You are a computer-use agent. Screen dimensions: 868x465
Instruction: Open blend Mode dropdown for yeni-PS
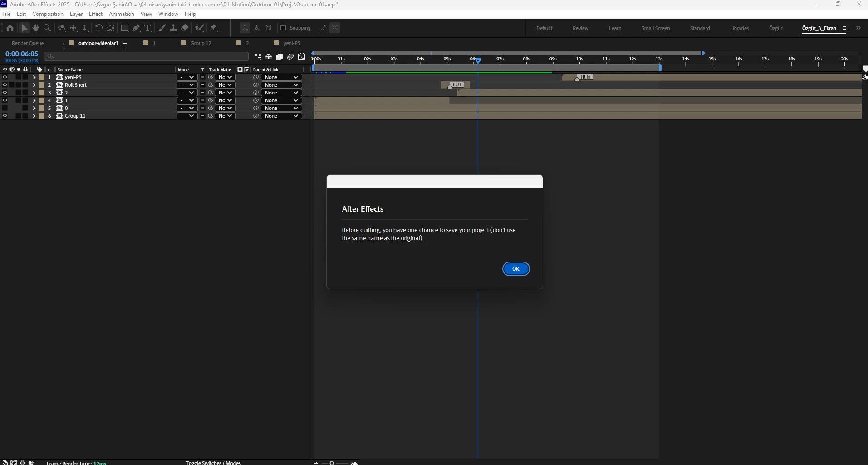187,77
